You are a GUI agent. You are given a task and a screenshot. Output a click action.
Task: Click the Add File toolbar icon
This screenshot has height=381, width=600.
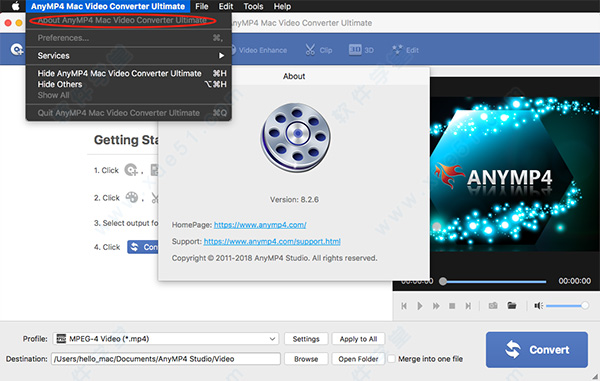click(17, 50)
